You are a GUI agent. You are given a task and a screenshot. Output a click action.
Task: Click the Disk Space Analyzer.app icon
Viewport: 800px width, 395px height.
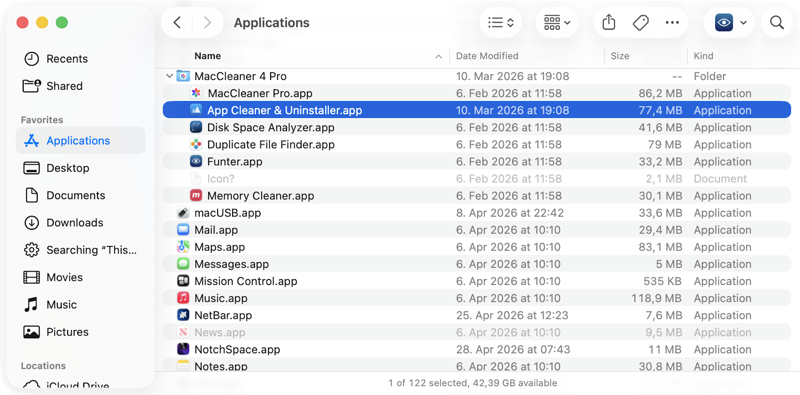coord(196,128)
